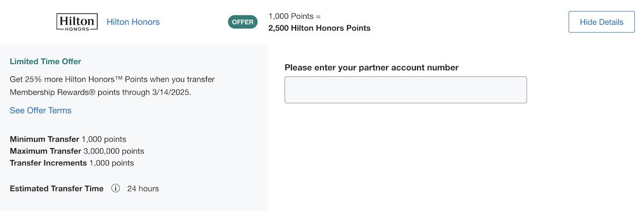Click the 'Please enter your partner account number' label
644x211 pixels.
coord(371,68)
